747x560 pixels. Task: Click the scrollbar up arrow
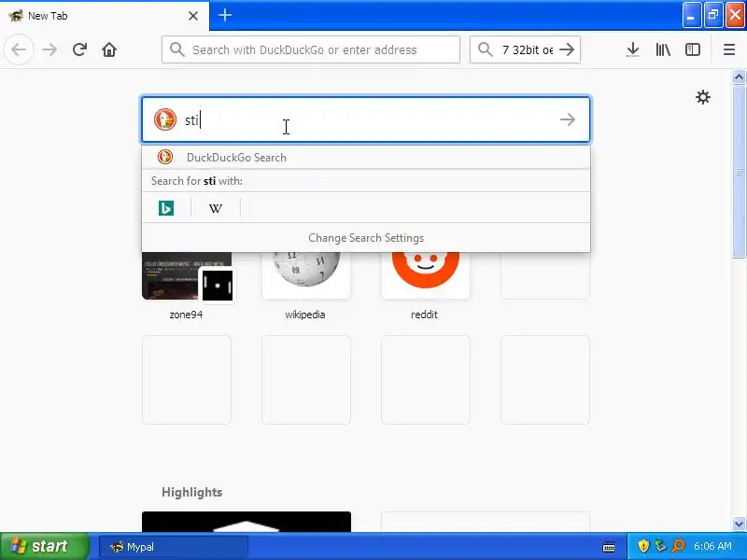(x=739, y=77)
